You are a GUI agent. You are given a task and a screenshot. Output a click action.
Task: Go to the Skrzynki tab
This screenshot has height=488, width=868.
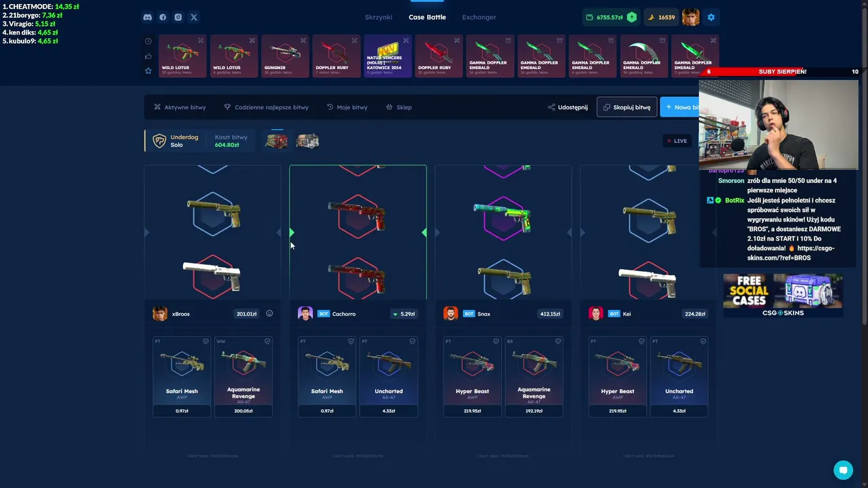tap(378, 17)
